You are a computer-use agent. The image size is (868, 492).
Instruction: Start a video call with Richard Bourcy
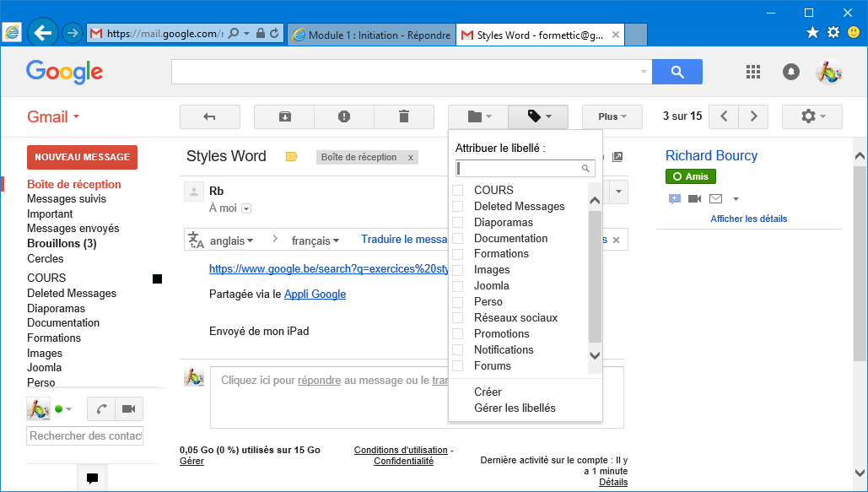(x=695, y=199)
